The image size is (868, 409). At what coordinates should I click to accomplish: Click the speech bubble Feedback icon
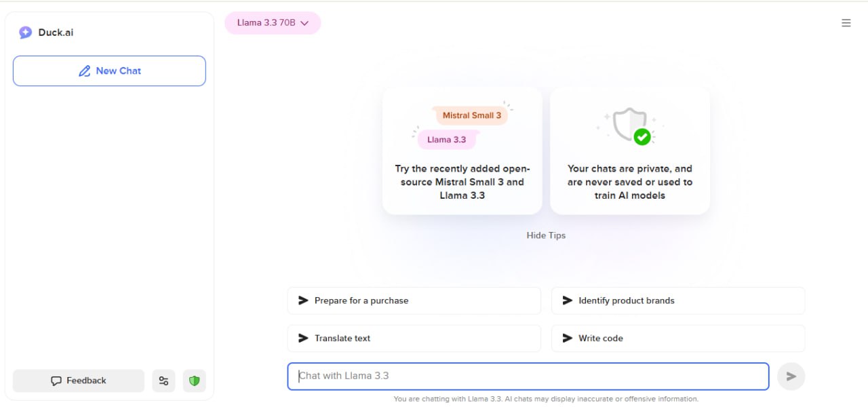coord(56,381)
